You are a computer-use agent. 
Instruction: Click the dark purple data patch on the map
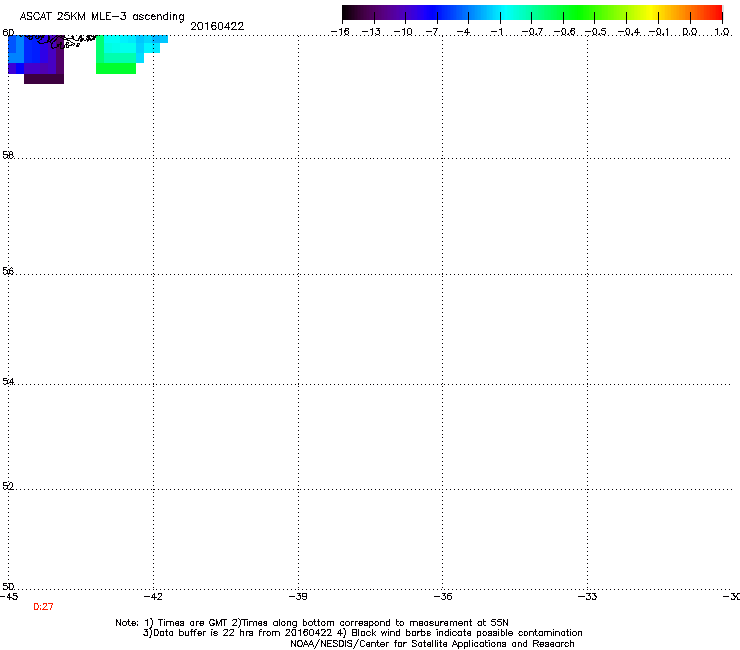coord(44,79)
